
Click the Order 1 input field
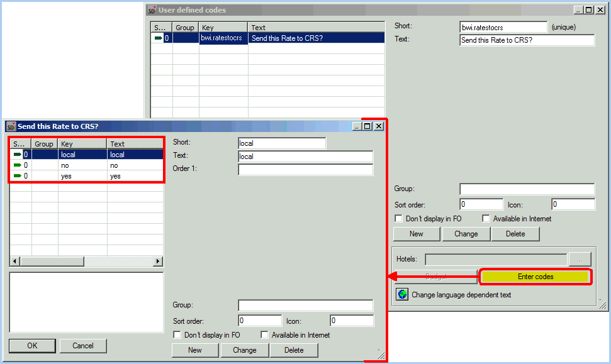pyautogui.click(x=305, y=170)
